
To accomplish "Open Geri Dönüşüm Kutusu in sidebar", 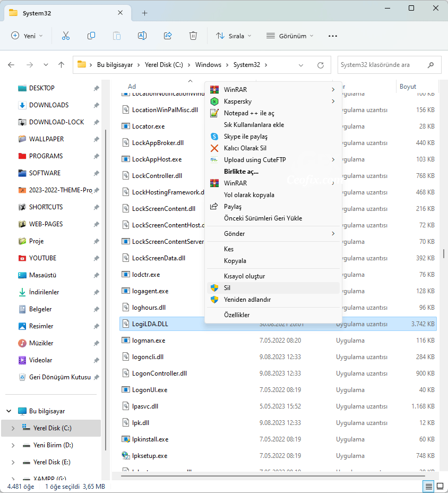I will 59,377.
